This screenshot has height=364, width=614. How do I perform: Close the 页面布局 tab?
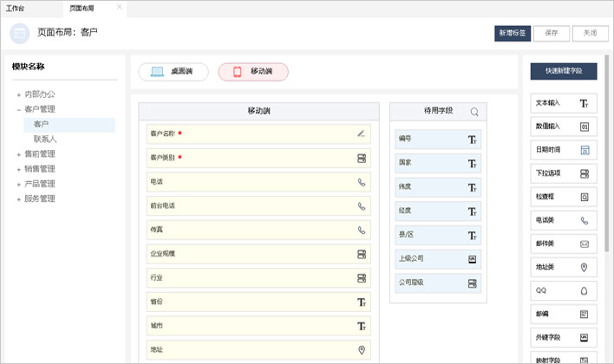tap(120, 7)
